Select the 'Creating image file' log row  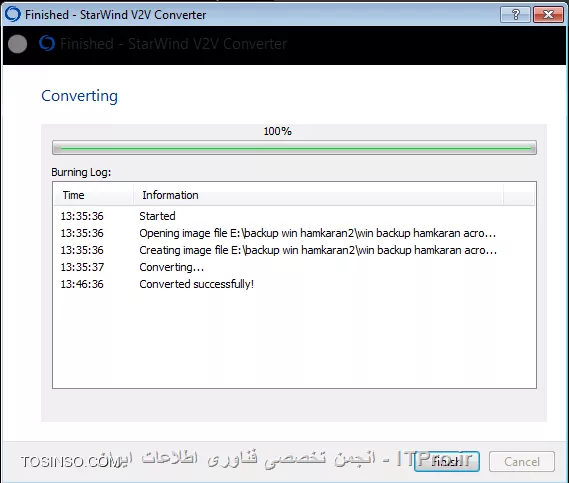coord(294,250)
